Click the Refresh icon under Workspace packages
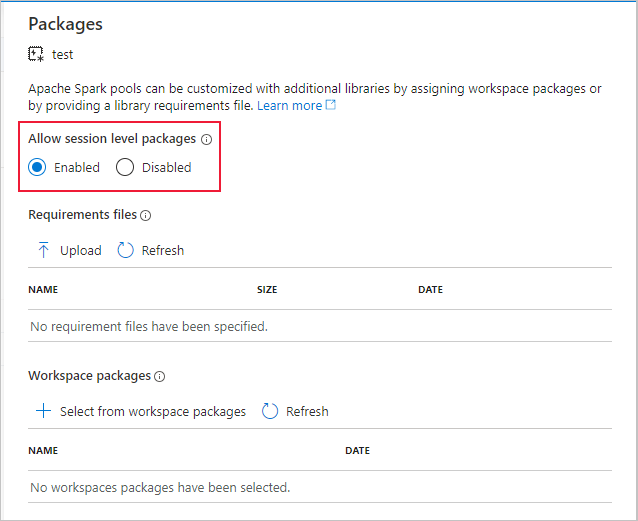 [270, 411]
